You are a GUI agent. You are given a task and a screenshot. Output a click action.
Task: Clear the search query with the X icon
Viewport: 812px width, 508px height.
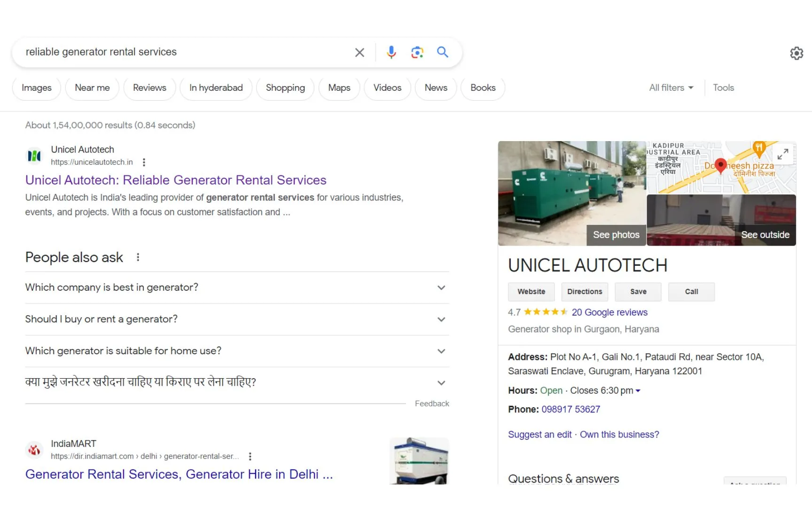(x=359, y=52)
